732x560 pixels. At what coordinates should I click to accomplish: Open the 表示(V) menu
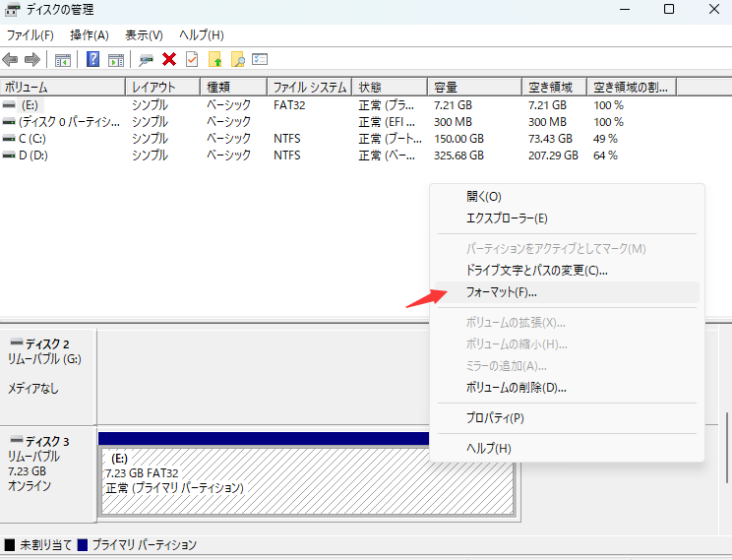click(x=144, y=35)
